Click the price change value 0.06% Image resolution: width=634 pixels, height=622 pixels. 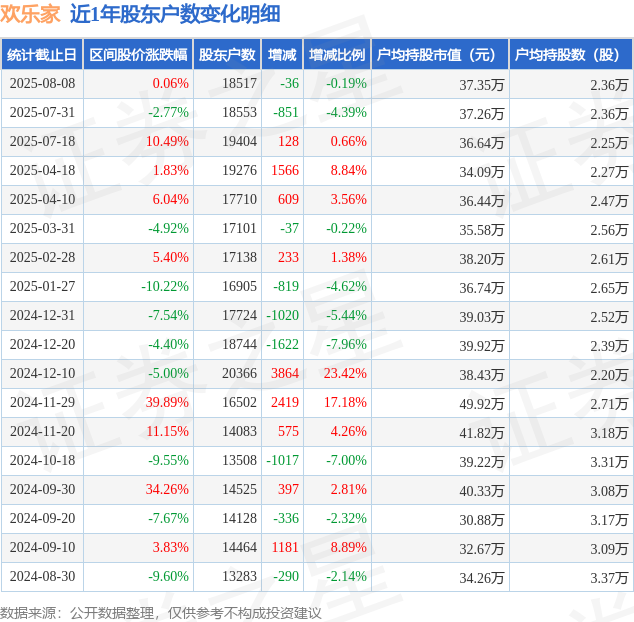(171, 84)
